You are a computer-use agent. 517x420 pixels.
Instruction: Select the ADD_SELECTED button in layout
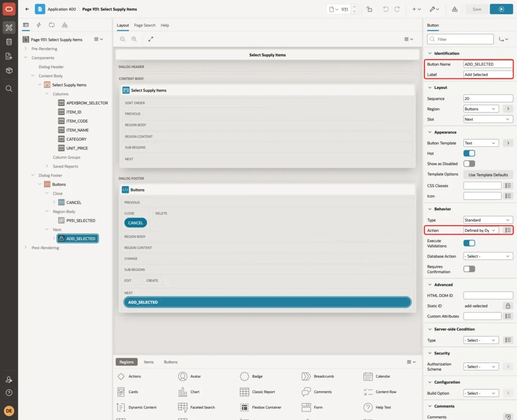[268, 302]
